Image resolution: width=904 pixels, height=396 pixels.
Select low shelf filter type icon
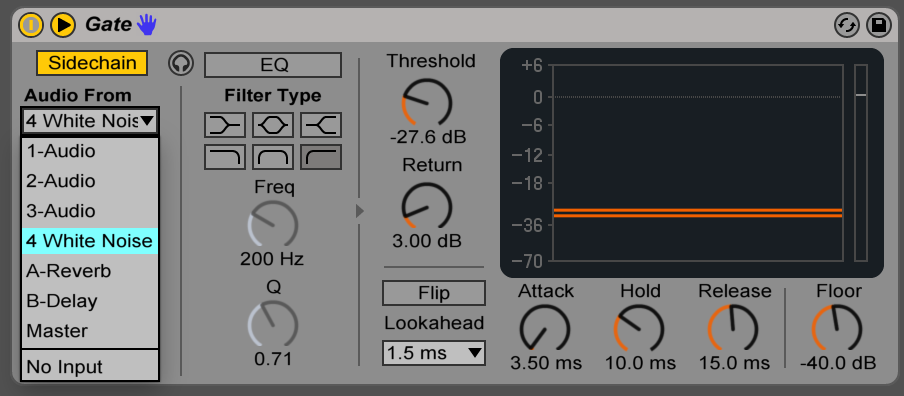click(x=225, y=125)
